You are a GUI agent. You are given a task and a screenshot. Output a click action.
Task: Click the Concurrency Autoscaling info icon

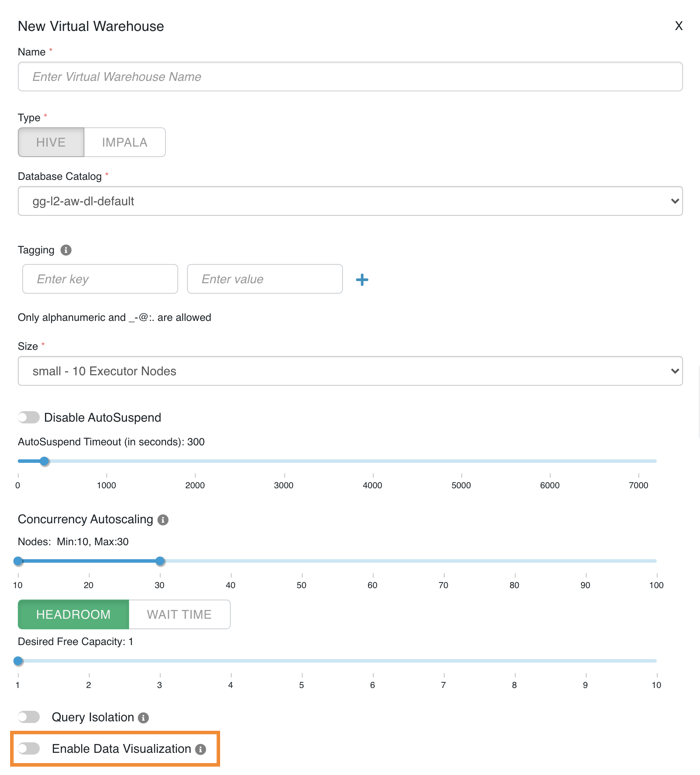pyautogui.click(x=163, y=520)
